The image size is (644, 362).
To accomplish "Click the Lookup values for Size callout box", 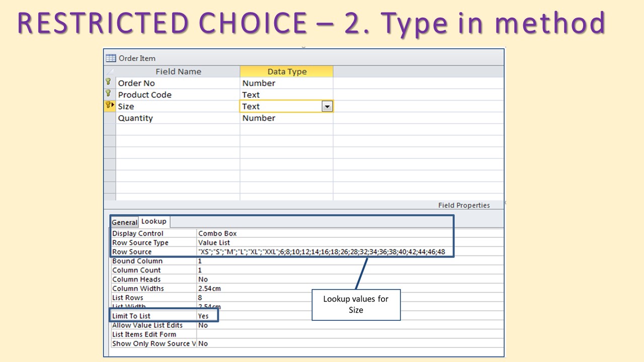I will coord(356,305).
